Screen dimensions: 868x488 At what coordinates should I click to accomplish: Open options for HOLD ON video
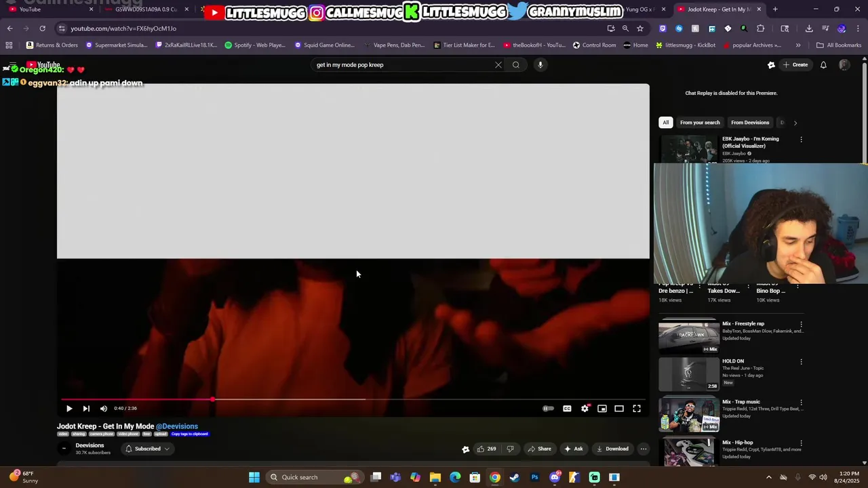point(801,362)
